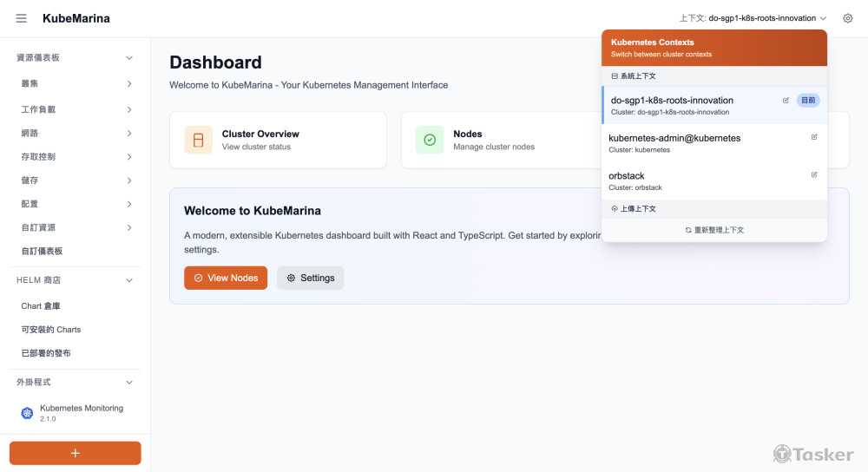The height and width of the screenshot is (472, 868).
Task: Collapse the 外掛程式 section
Action: coord(129,383)
